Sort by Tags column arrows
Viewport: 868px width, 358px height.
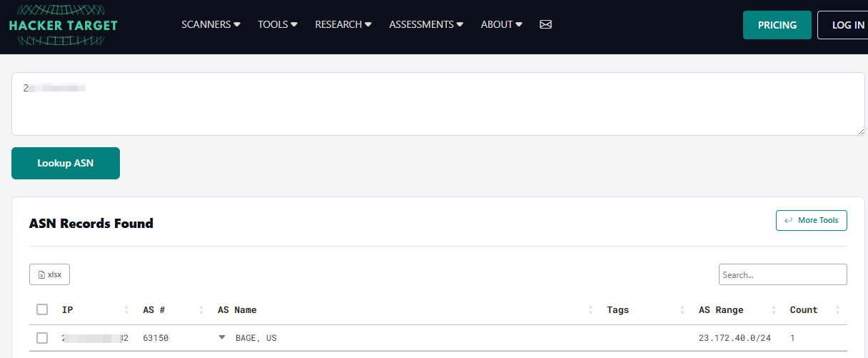[682, 310]
